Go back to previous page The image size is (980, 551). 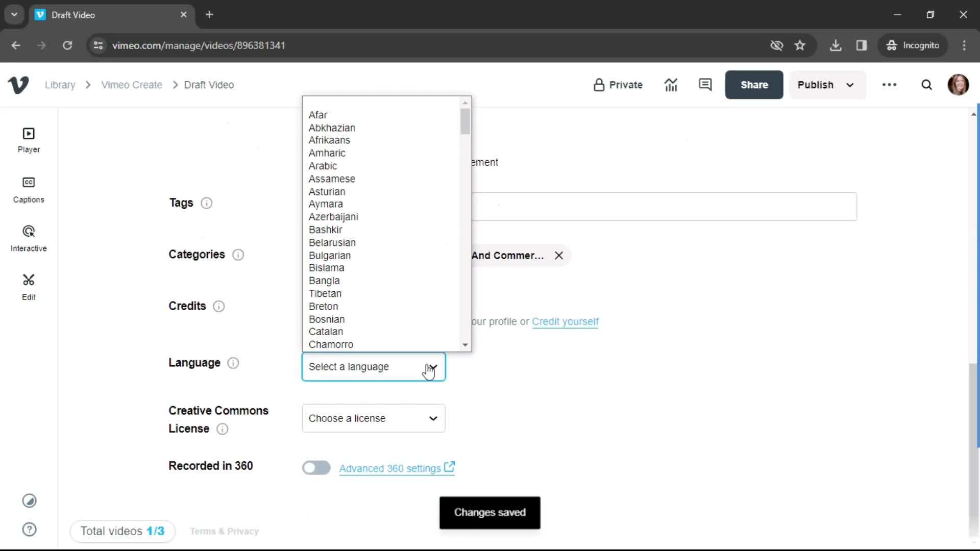pyautogui.click(x=16, y=45)
